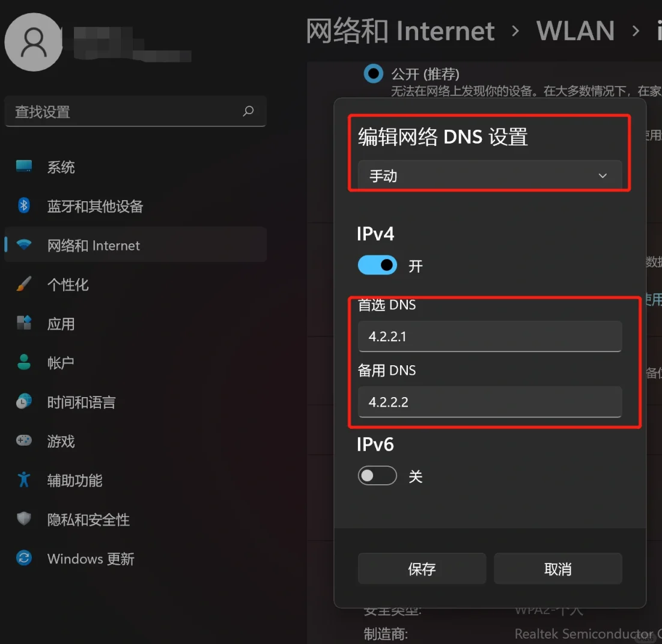Expand the 手动 DNS mode dropdown
This screenshot has height=644, width=662.
pyautogui.click(x=490, y=175)
